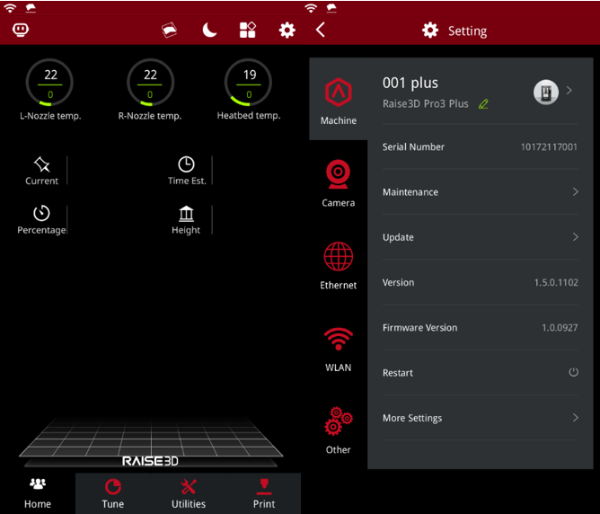Open the WLAN settings category
Viewport: 600px width, 514px height.
pos(338,349)
